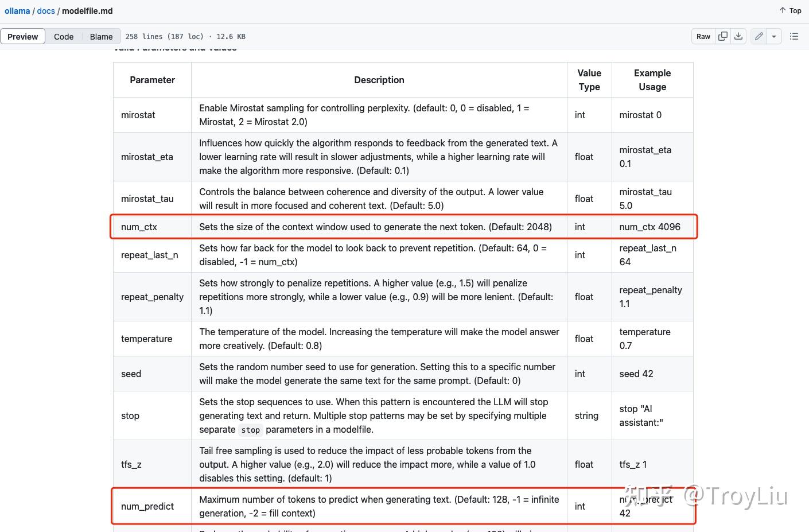Switch to the Code tab
809x532 pixels.
point(64,36)
